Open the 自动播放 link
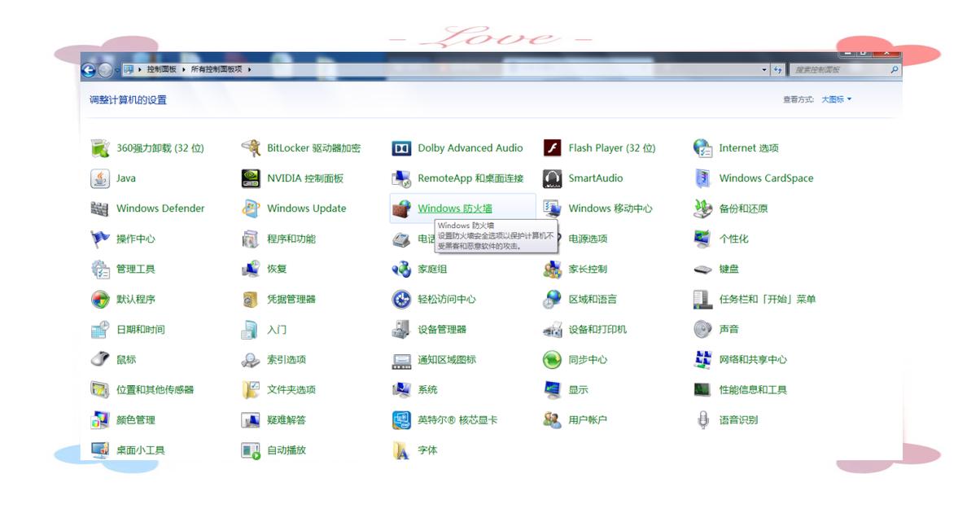Viewport: 980px width, 509px height. (287, 450)
